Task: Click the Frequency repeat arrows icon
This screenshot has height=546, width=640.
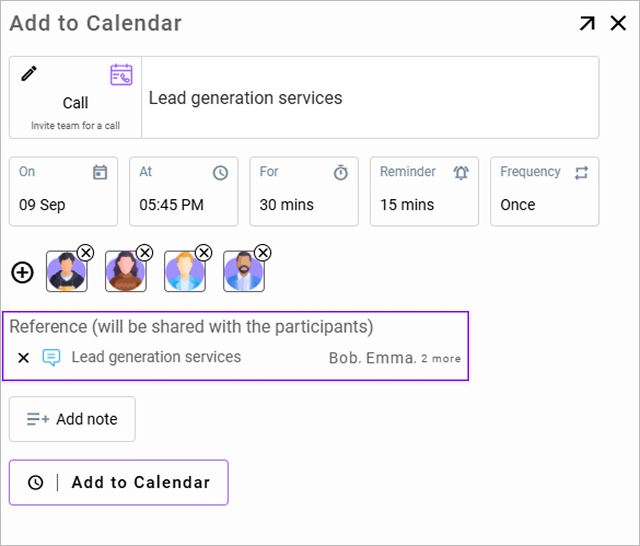Action: (x=581, y=173)
